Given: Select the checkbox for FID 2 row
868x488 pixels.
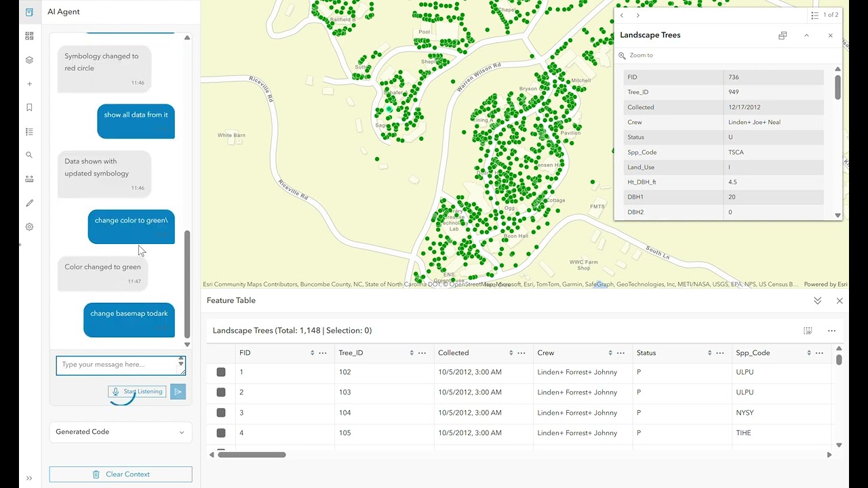Looking at the screenshot, I should (221, 392).
